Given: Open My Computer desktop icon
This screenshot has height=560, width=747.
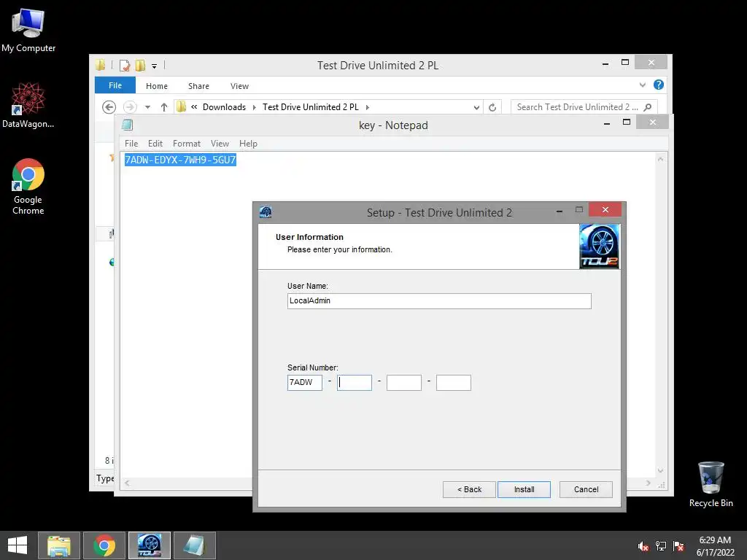Looking at the screenshot, I should (x=28, y=31).
